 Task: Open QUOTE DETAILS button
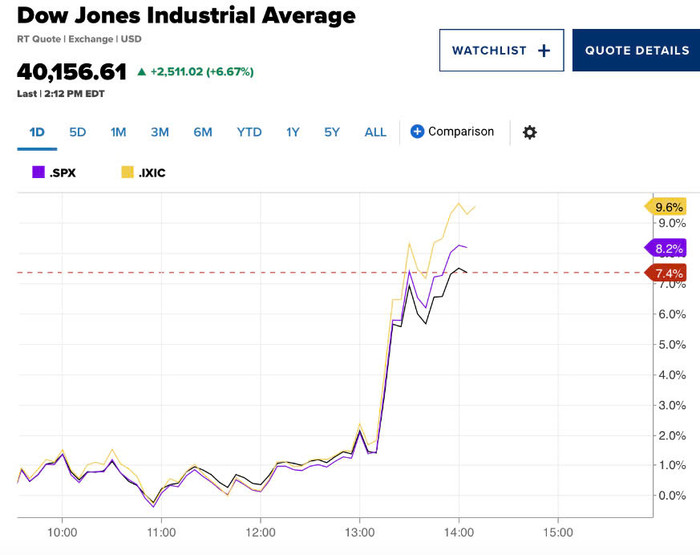[x=636, y=50]
